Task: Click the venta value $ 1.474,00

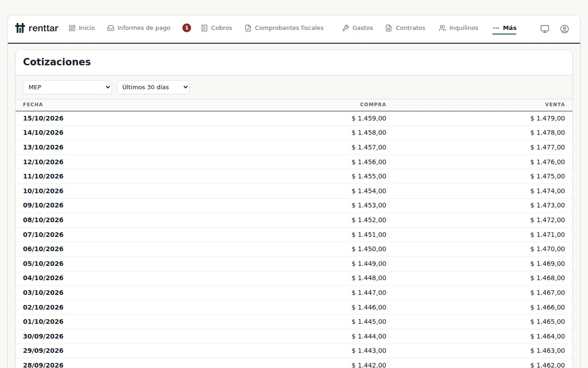Action: coord(548,191)
